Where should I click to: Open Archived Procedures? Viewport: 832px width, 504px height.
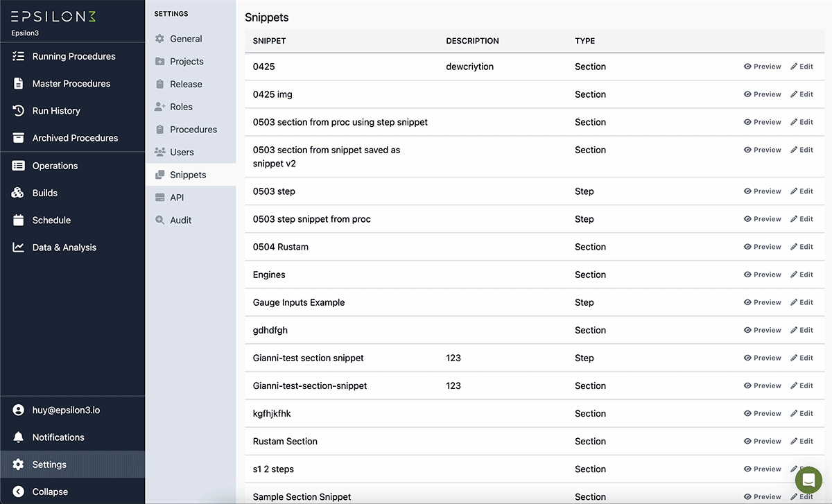tap(73, 138)
